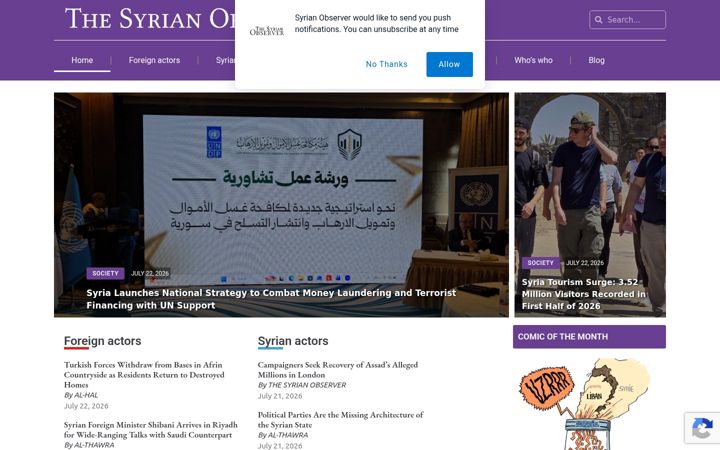Open the Syria Tourism Surge article
This screenshot has height=450, width=720.
(584, 294)
